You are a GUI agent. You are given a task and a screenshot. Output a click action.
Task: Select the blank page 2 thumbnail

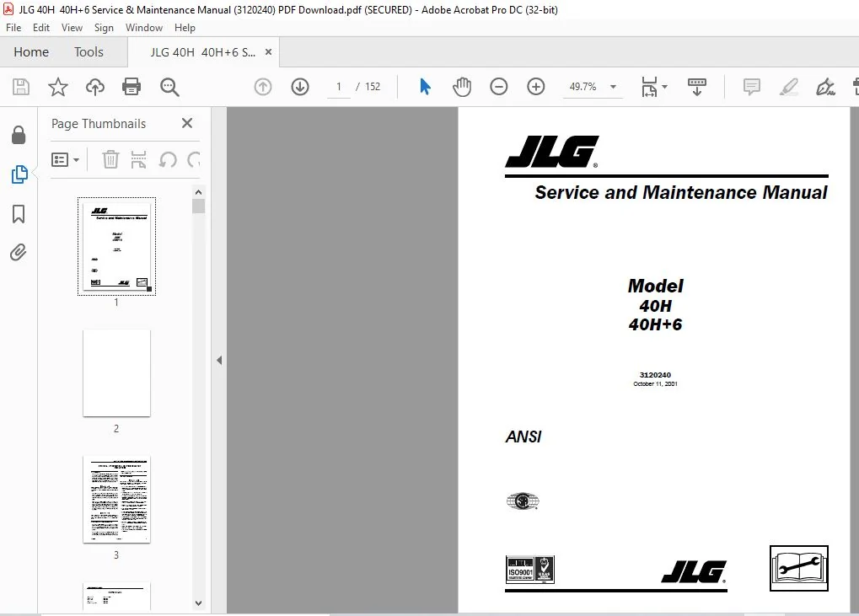click(116, 372)
